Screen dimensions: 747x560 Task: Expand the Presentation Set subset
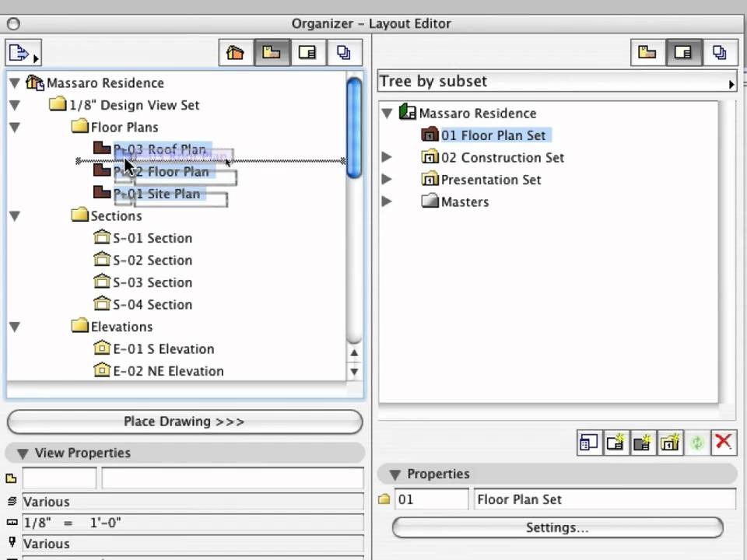tap(387, 180)
